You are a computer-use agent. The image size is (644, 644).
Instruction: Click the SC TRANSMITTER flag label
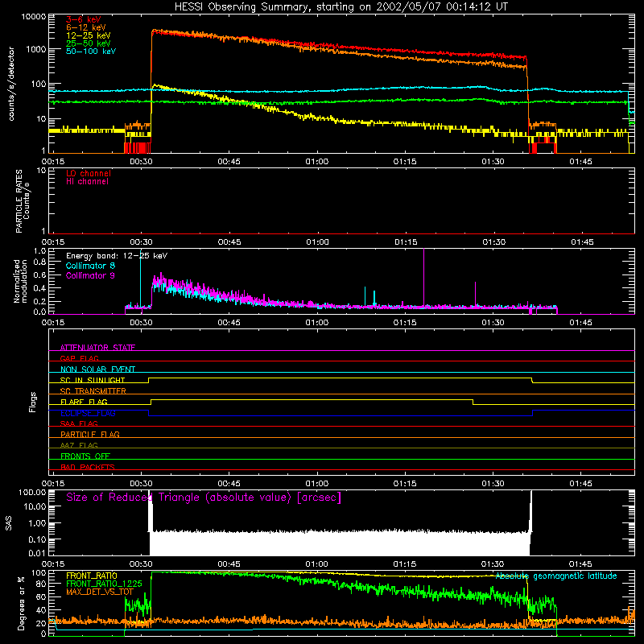(x=93, y=391)
